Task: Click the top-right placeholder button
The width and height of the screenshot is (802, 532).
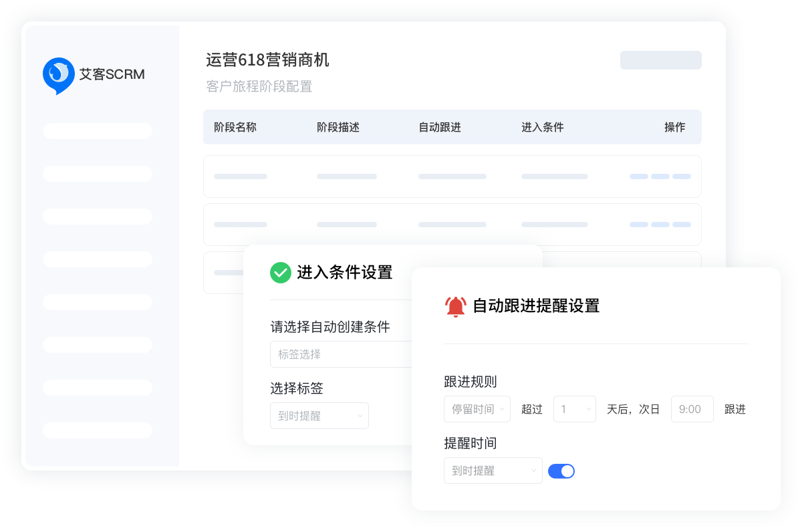Action: click(660, 60)
